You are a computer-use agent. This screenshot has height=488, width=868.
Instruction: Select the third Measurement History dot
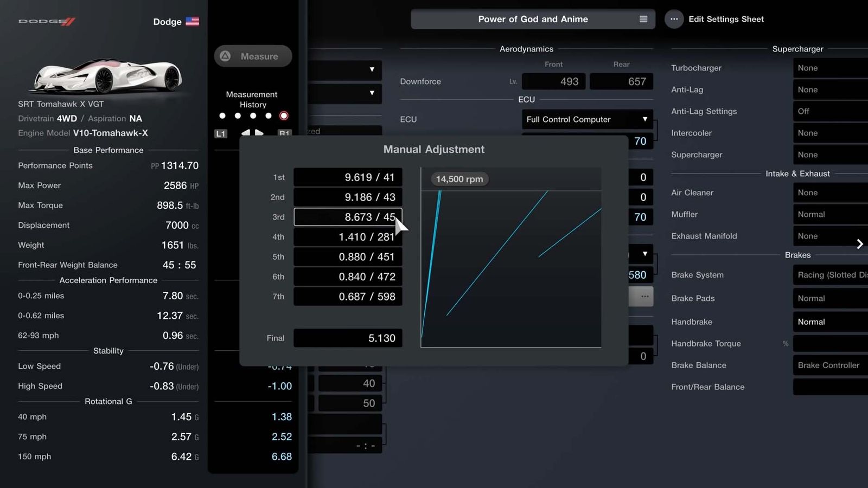[x=253, y=115]
